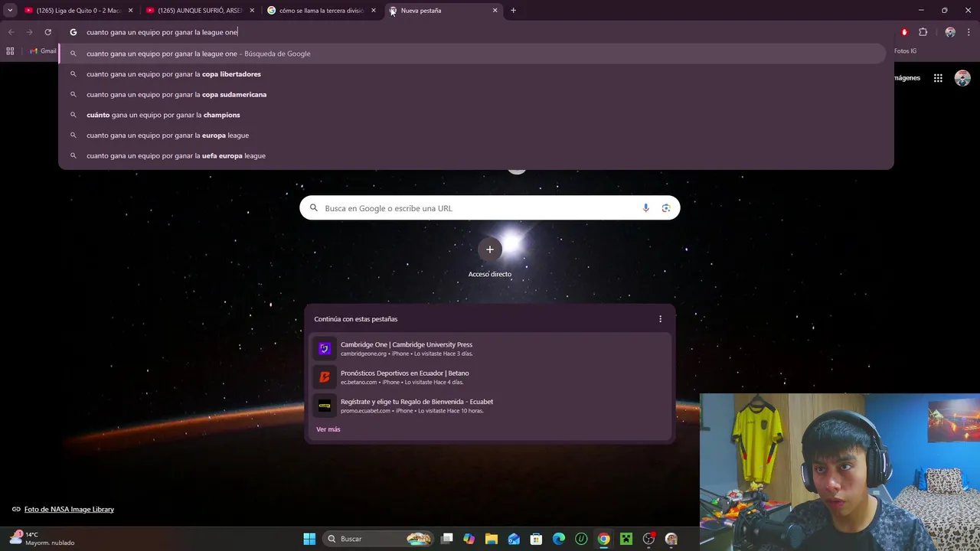Screen dimensions: 980x551
Task: Open the weather widget 14°C
Action: pyautogui.click(x=42, y=539)
